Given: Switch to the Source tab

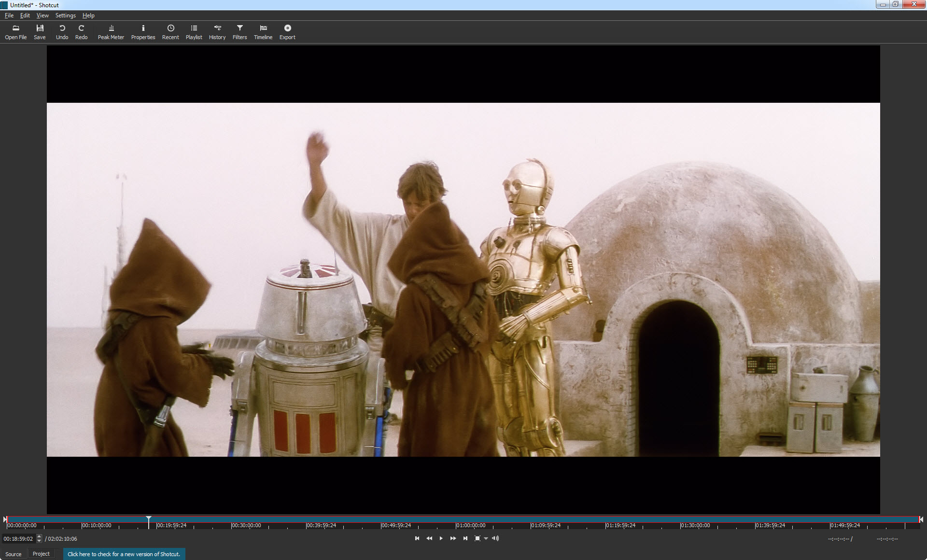Looking at the screenshot, I should [14, 554].
